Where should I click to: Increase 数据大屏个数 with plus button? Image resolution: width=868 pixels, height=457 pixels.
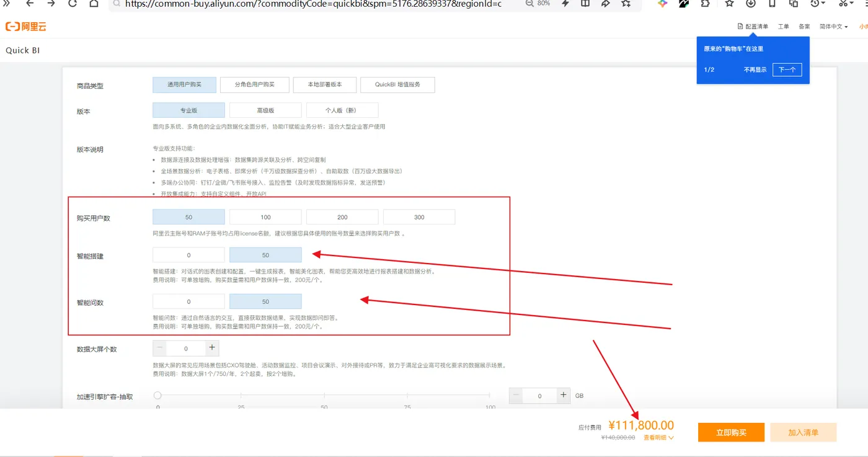pyautogui.click(x=211, y=348)
